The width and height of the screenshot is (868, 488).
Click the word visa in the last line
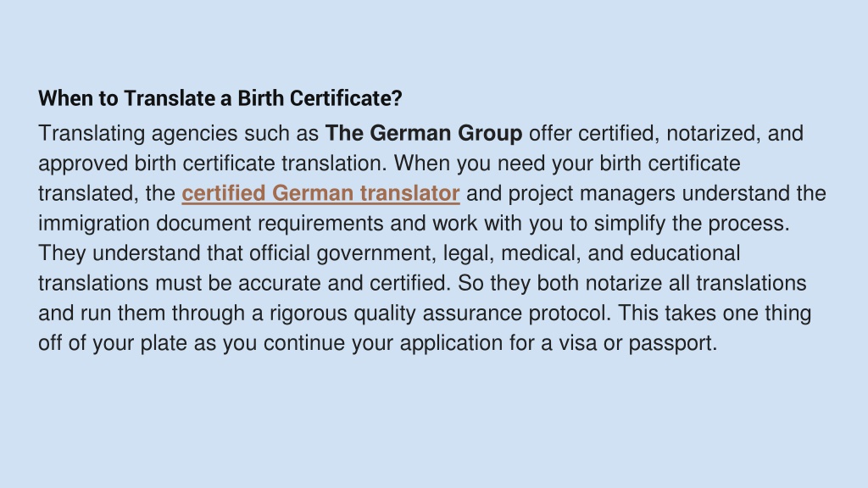[577, 343]
